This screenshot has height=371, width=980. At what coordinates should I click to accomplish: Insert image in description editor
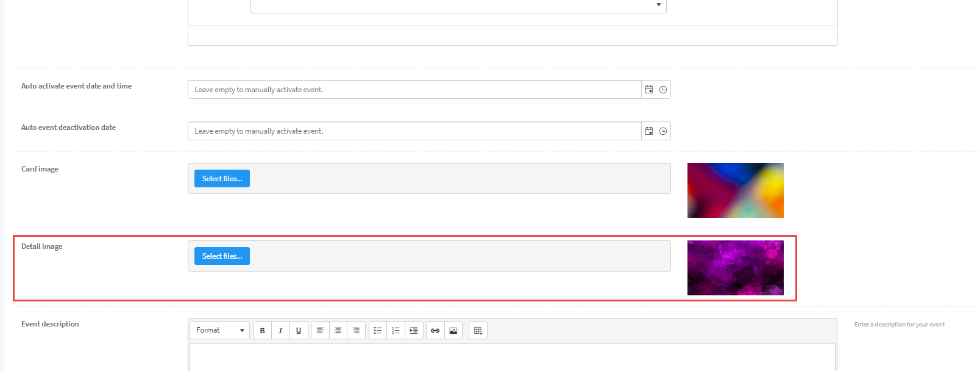tap(453, 330)
